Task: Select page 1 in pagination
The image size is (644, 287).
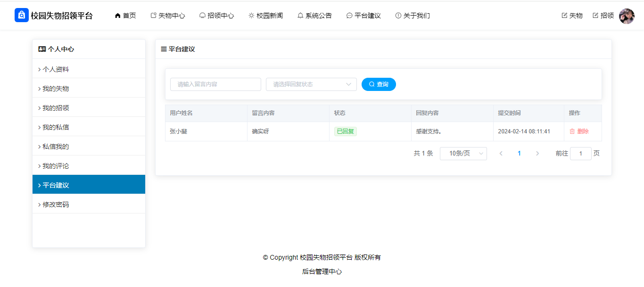Action: [519, 154]
